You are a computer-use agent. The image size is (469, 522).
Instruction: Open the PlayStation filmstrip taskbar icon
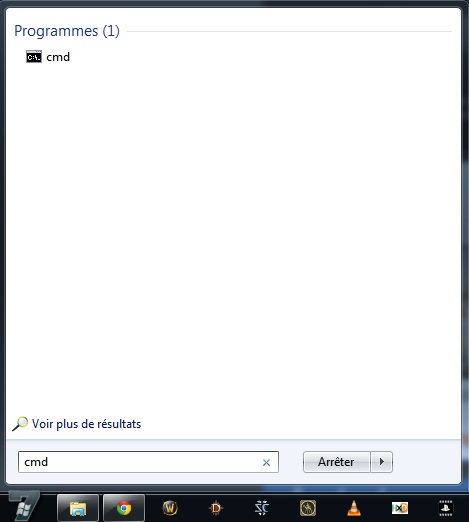coord(446,508)
